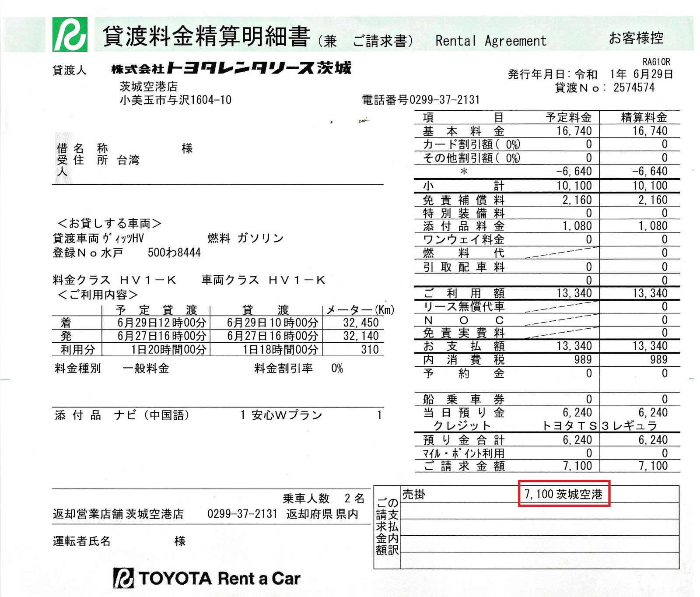Click the 予定料金 column header

pyautogui.click(x=569, y=117)
